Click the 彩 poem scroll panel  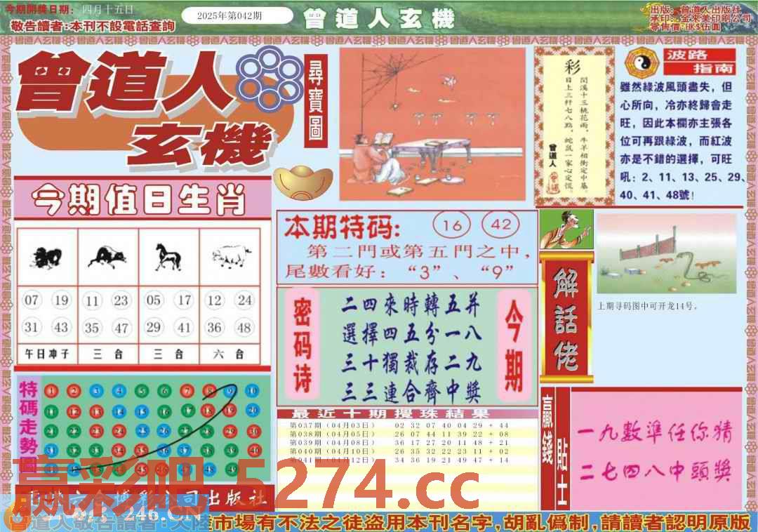point(575,126)
